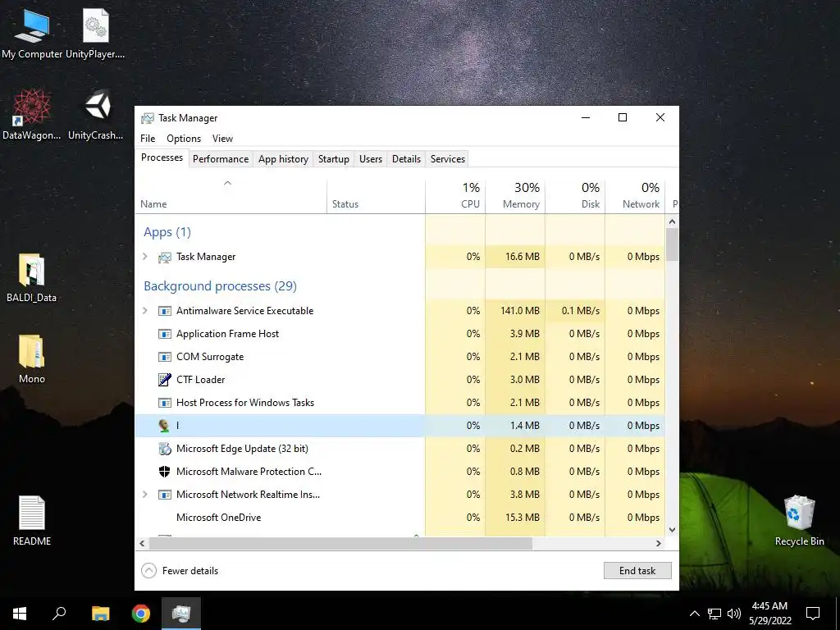
Task: Open README text file icon
Action: [x=32, y=520]
